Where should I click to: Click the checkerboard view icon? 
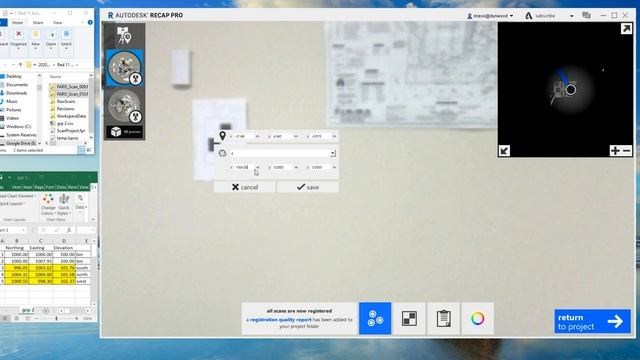[x=409, y=318]
